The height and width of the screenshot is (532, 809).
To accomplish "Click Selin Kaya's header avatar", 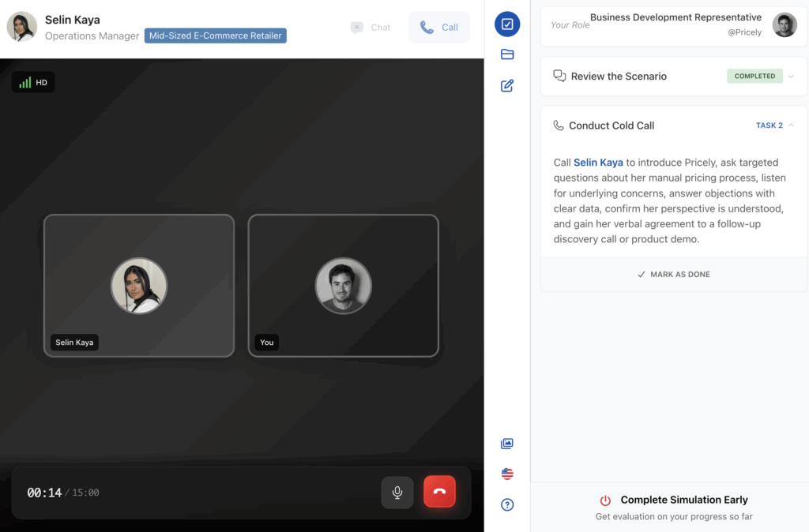I will pos(21,27).
